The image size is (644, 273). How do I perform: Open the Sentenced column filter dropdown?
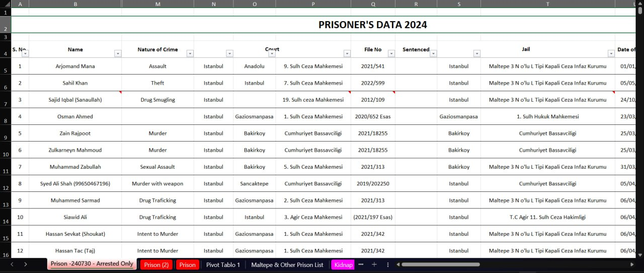433,53
